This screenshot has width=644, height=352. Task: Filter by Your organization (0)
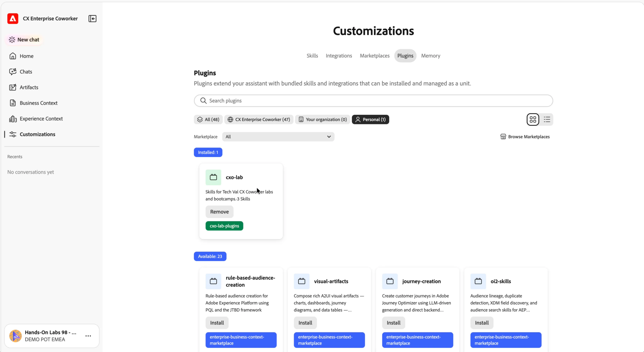point(323,119)
